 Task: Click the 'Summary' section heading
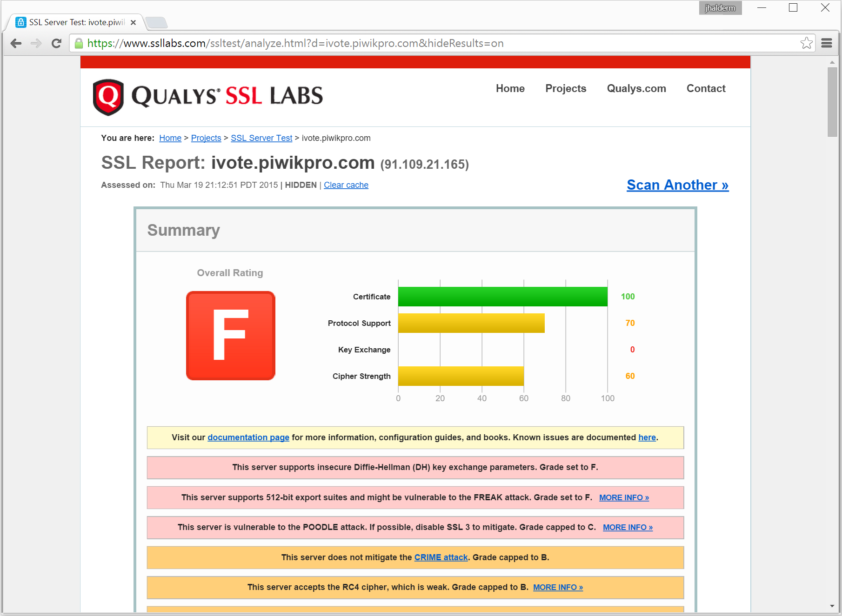(184, 230)
